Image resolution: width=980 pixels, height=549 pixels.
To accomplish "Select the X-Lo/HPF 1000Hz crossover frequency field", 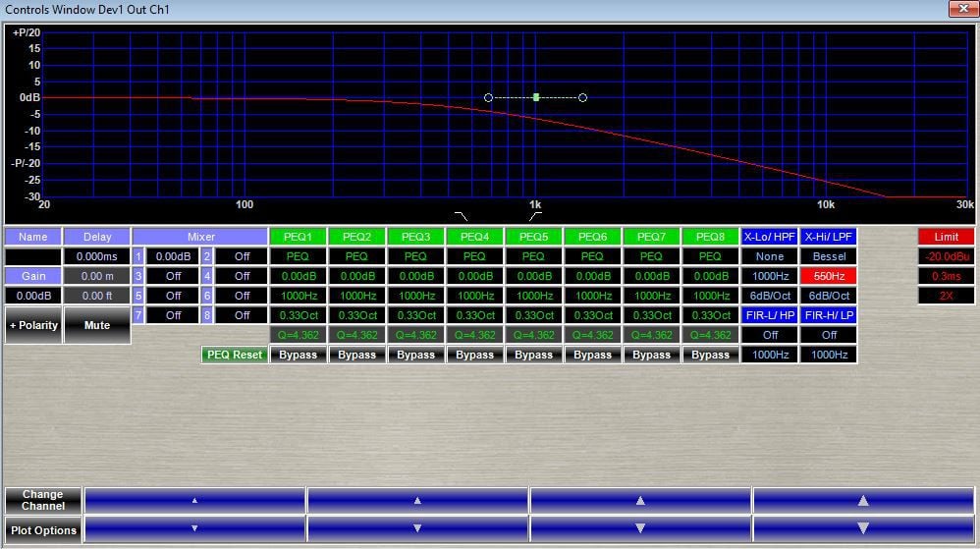I will tap(770, 276).
